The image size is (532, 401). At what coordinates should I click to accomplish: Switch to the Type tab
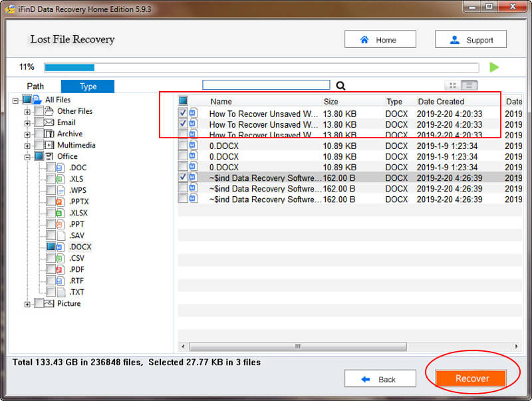88,86
